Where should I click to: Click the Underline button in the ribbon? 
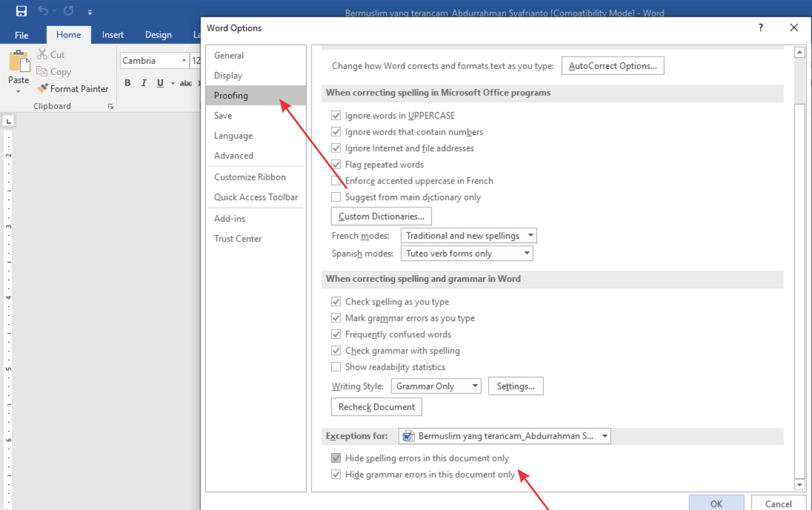pos(160,83)
